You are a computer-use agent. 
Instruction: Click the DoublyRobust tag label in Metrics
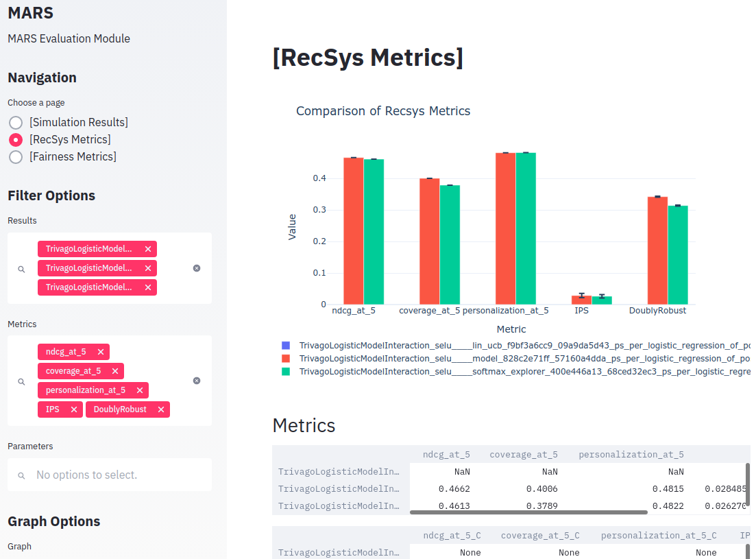(x=120, y=409)
